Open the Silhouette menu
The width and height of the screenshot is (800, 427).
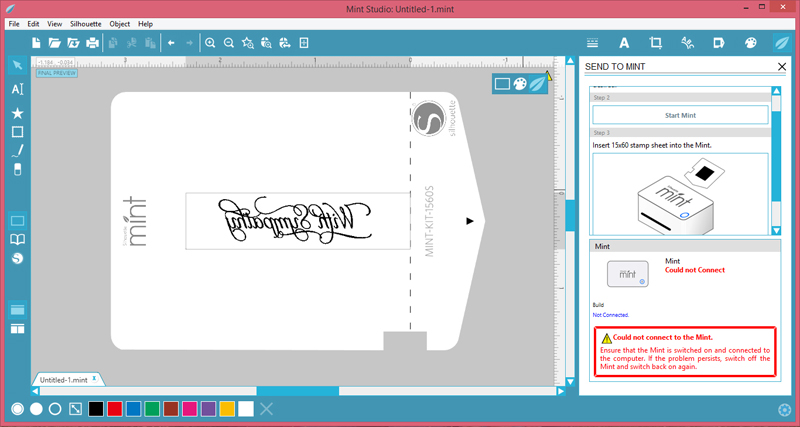pyautogui.click(x=86, y=24)
